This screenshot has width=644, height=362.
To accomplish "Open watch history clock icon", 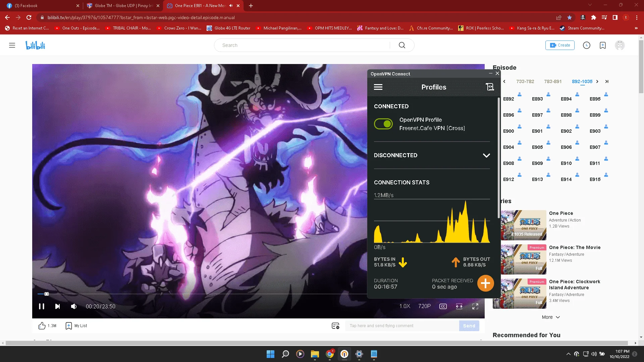I will pyautogui.click(x=586, y=45).
